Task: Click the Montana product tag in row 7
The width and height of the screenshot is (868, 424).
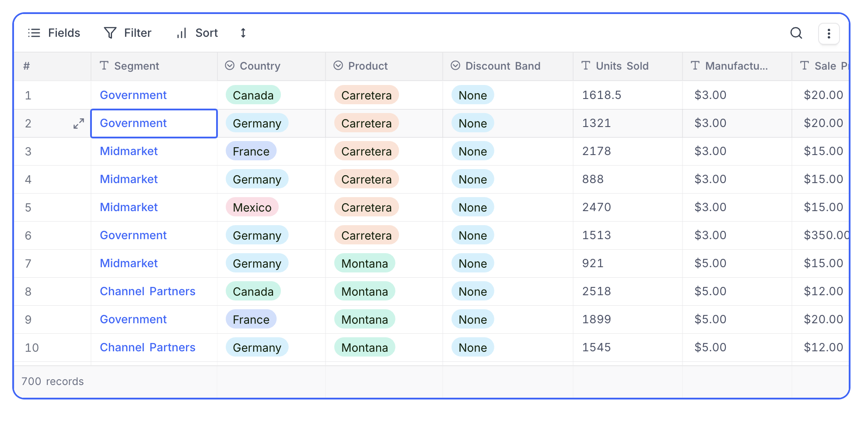Action: [364, 263]
